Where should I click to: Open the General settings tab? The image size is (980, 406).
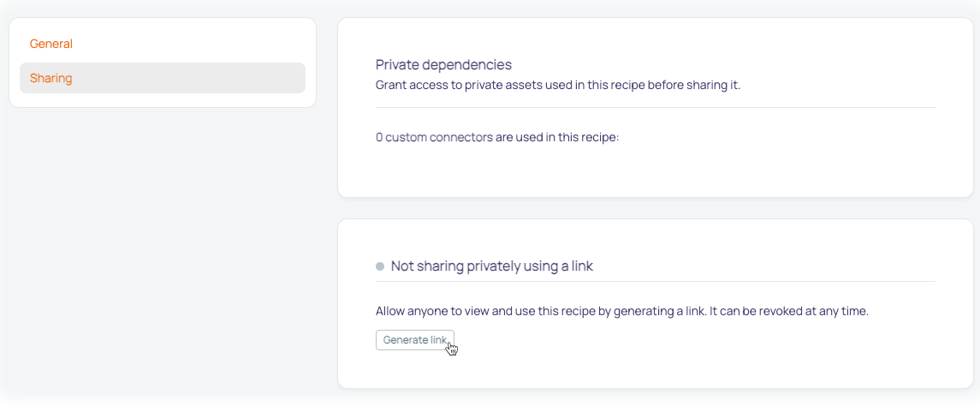click(x=51, y=44)
